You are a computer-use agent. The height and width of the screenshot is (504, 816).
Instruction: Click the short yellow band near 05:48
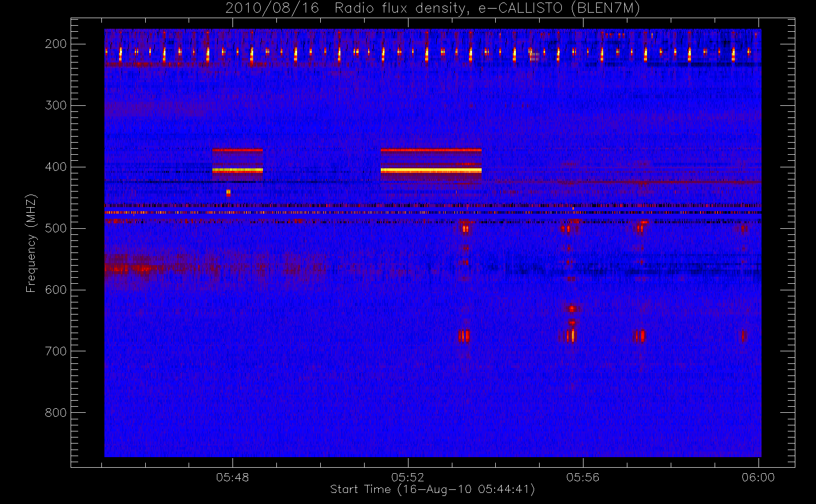click(238, 171)
